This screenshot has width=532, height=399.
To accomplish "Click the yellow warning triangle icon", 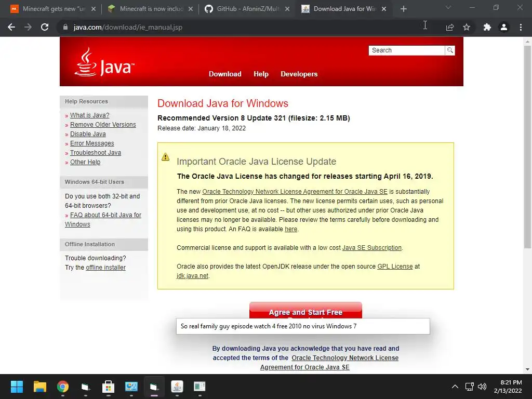I will pyautogui.click(x=165, y=157).
